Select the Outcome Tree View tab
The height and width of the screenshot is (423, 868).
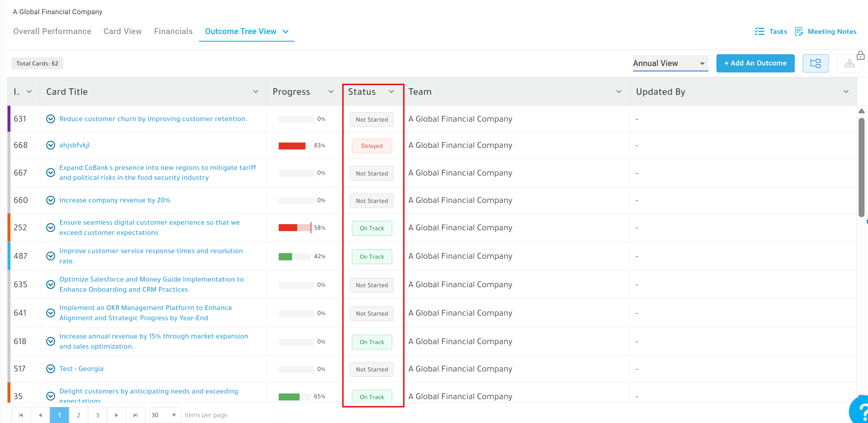[241, 31]
